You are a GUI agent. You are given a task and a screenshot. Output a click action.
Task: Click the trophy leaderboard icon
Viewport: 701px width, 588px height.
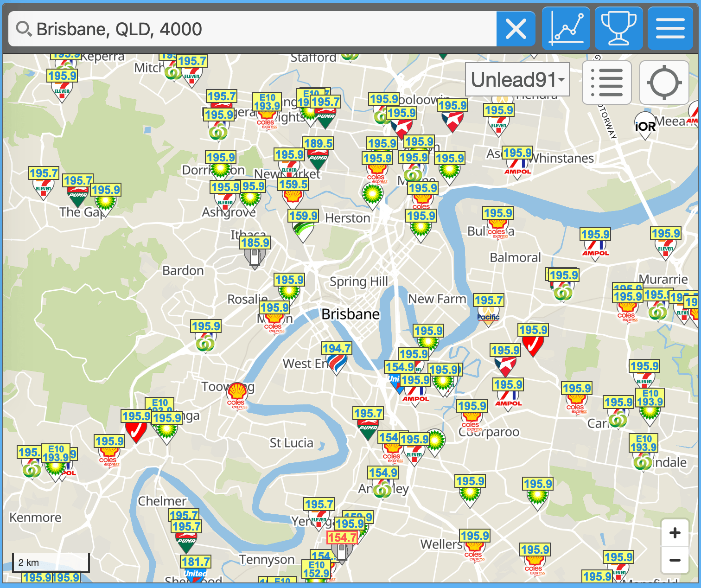tap(618, 28)
